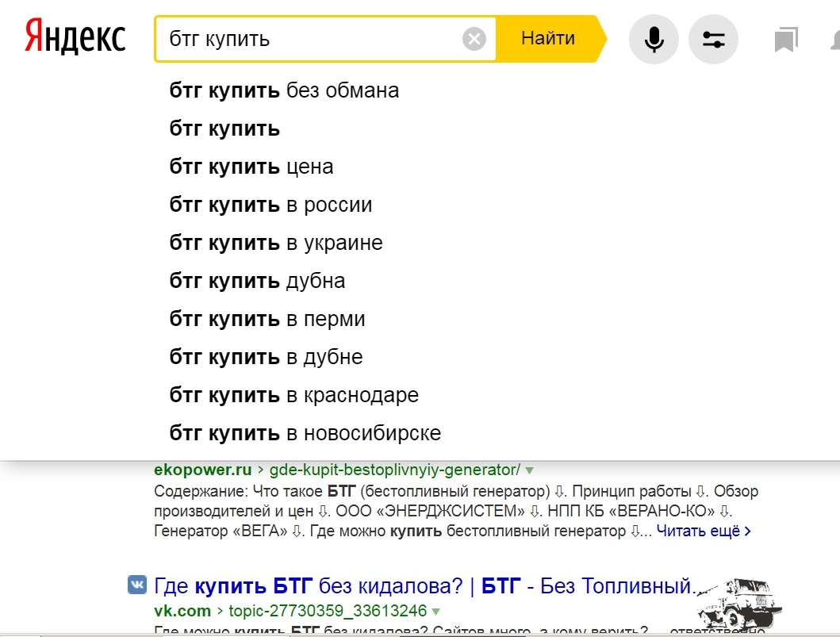The width and height of the screenshot is (840, 637).
Task: Open the gde-kupit-bestoplivnyiy-generator path link
Action: click(395, 470)
